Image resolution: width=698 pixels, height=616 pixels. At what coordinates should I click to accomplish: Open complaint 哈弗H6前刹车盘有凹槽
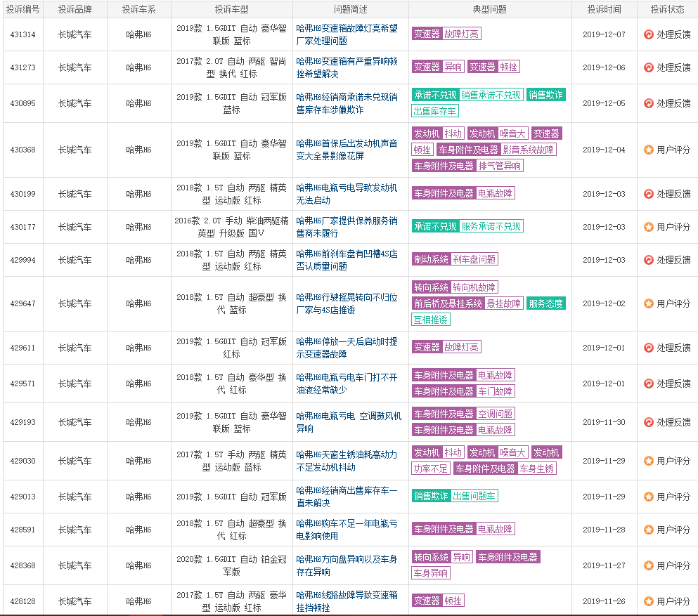tap(347, 260)
